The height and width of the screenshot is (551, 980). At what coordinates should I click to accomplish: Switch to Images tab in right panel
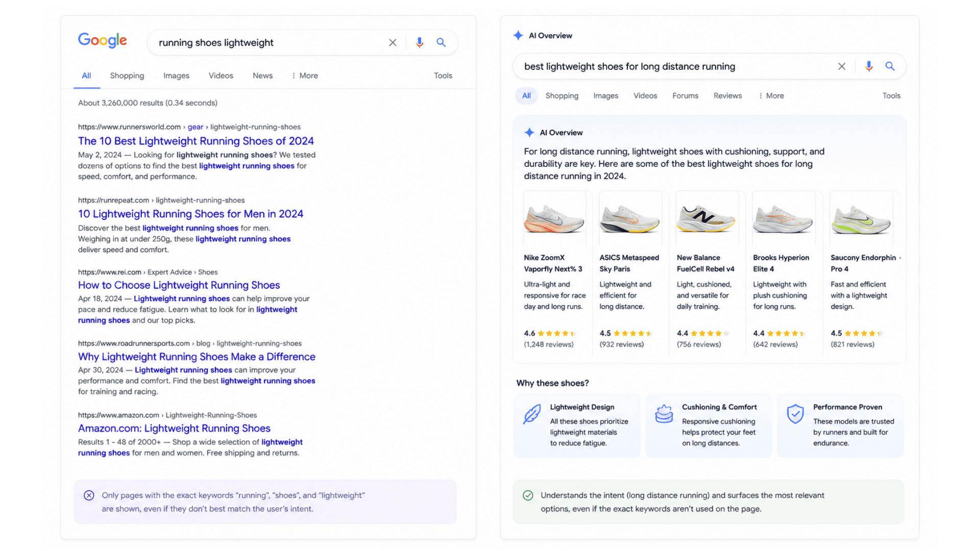[606, 96]
